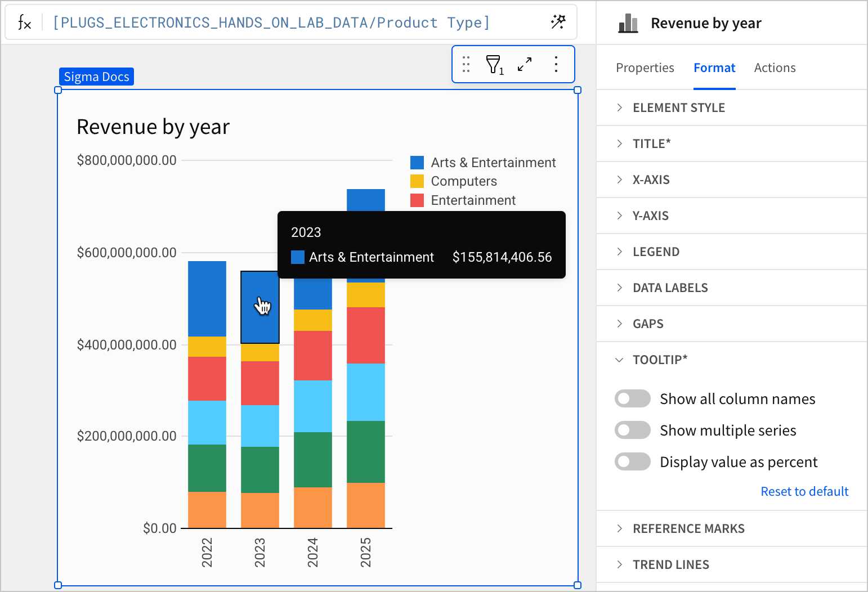Open the Actions tab

(x=775, y=68)
